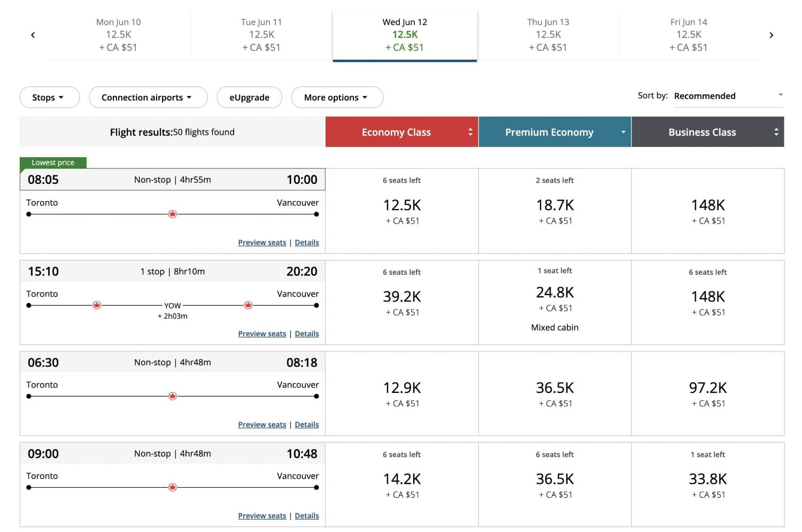Image resolution: width=802 pixels, height=532 pixels.
Task: Switch to the Fri Jun 14 date tab
Action: pyautogui.click(x=689, y=34)
